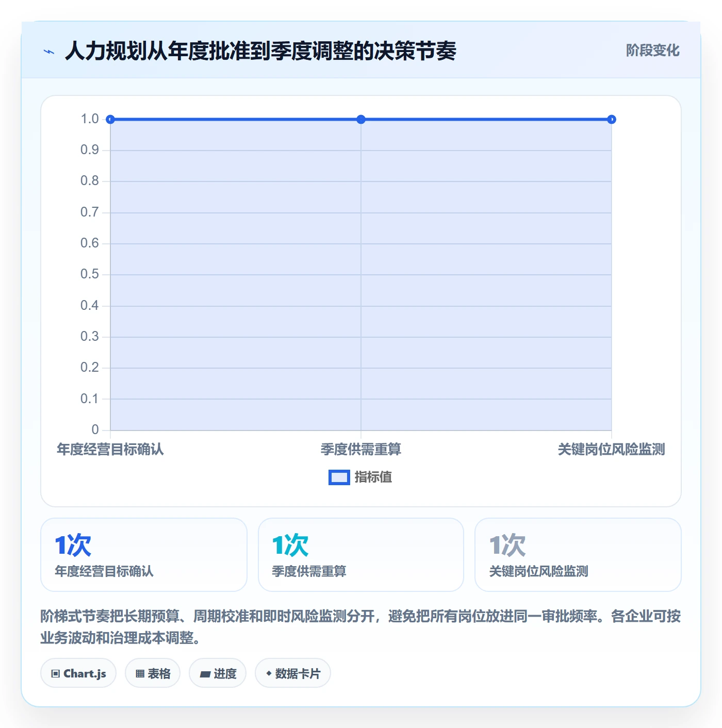722x728 pixels.
Task: Click the y-axis tick 0.5
Action: point(90,274)
